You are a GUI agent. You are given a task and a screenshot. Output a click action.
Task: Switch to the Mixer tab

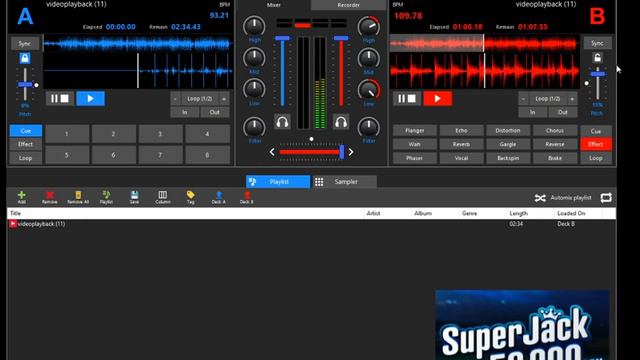click(273, 5)
